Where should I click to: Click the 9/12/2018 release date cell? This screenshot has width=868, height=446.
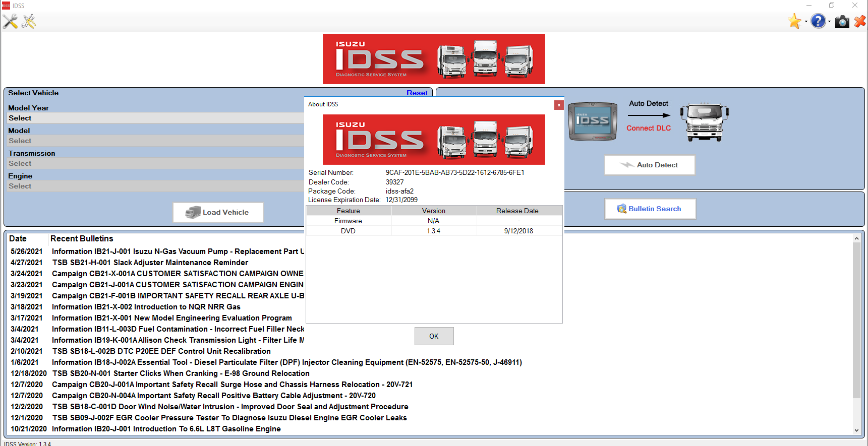(518, 231)
